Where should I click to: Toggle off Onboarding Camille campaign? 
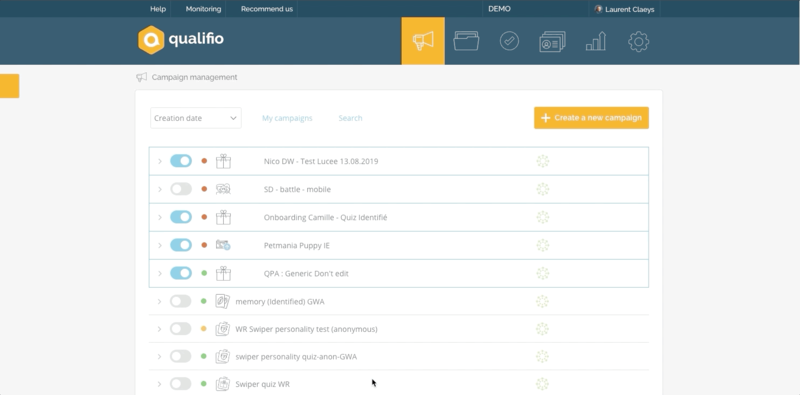coord(181,217)
